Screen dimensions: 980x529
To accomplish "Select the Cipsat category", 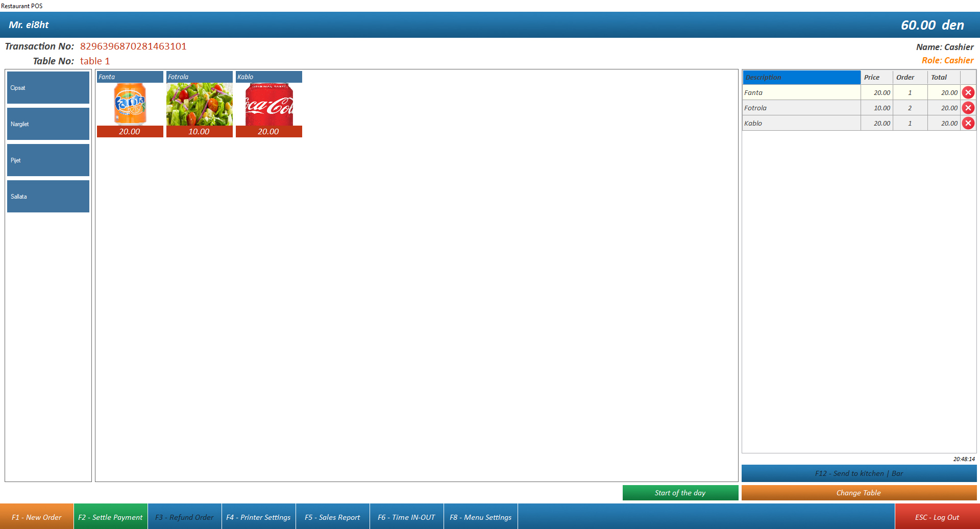I will (x=48, y=87).
